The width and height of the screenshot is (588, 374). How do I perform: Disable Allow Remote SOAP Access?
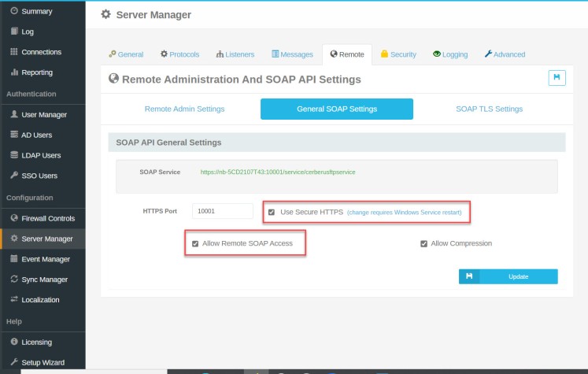(195, 243)
